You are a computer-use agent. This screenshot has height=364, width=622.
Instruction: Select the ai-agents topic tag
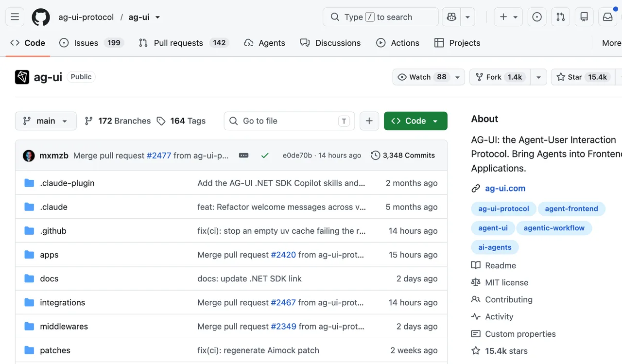[x=495, y=247]
